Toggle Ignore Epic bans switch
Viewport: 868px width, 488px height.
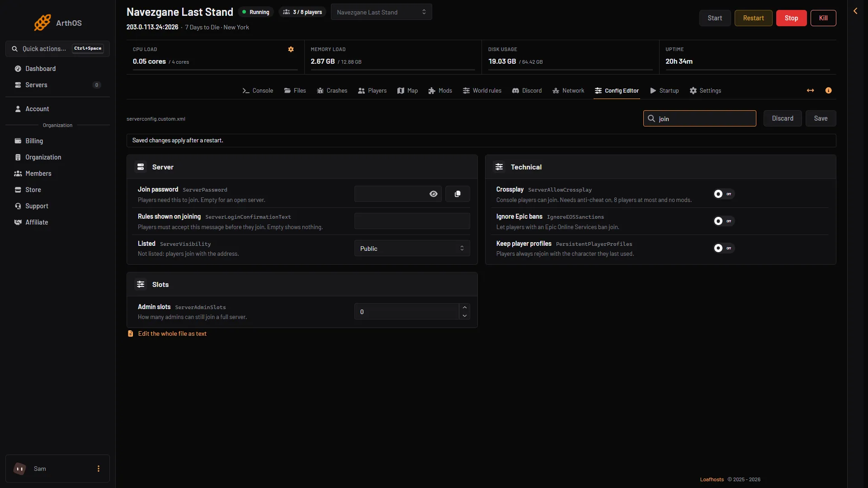tap(724, 221)
